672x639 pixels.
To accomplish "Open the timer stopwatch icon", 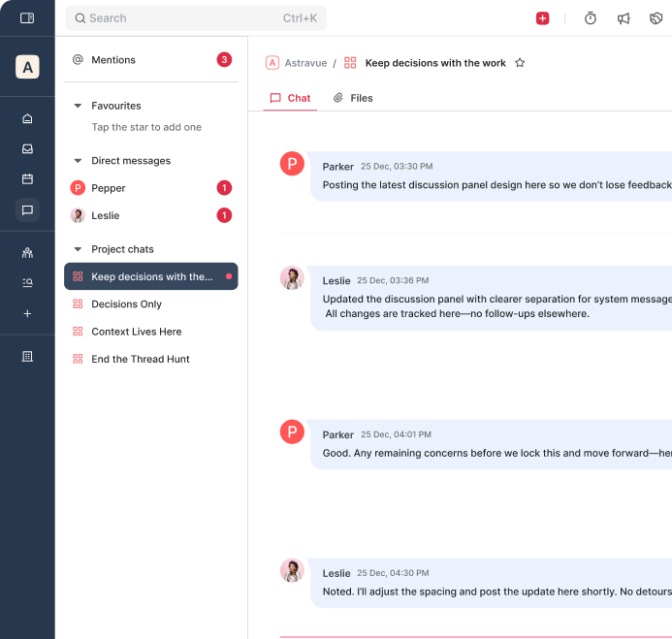I will point(591,18).
